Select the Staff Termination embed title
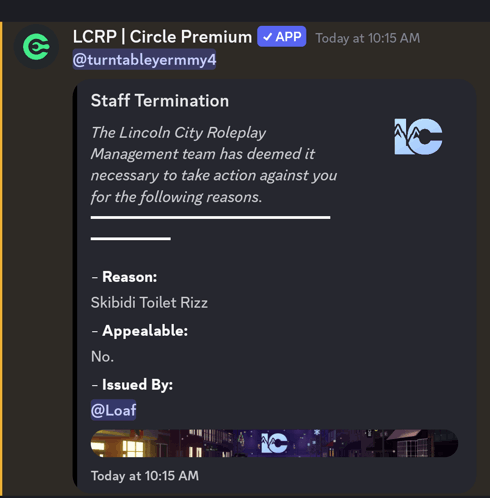This screenshot has height=498, width=490. [160, 101]
